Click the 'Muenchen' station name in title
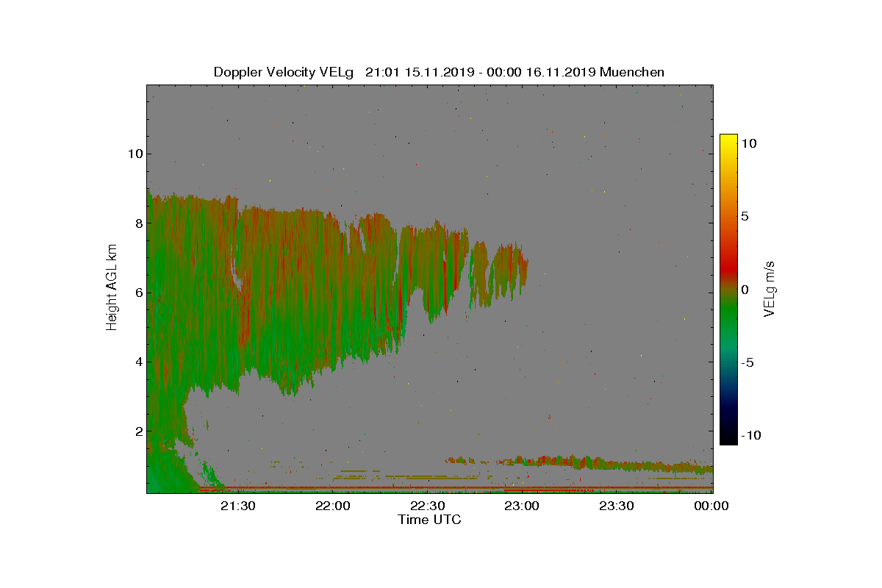882x588 pixels. [x=632, y=72]
